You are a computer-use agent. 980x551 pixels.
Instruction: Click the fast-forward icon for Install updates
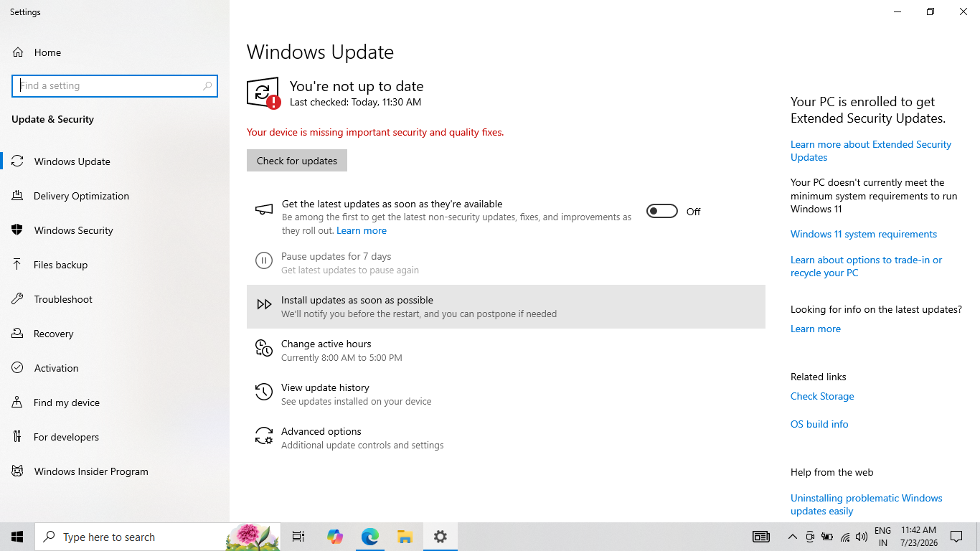coord(264,304)
